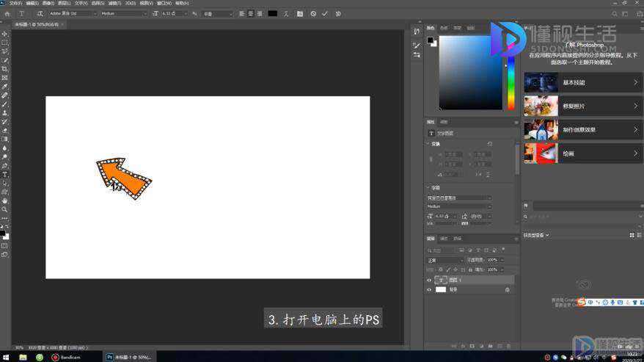Toggle the character and paragraph panels icon
The image size is (644, 362).
click(300, 13)
